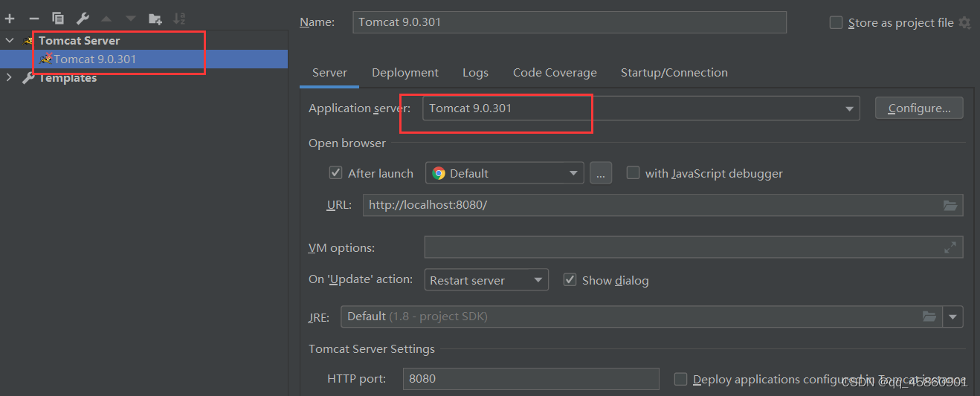This screenshot has width=980, height=396.
Task: Switch to the Deployment tab
Action: [405, 72]
